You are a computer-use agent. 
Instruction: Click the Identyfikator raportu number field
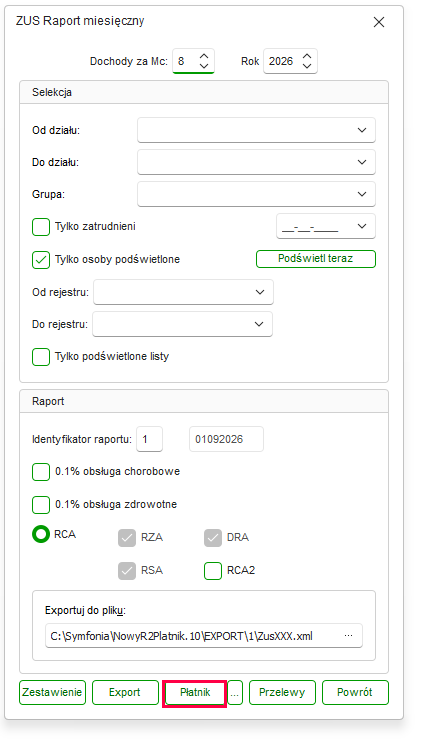coord(149,439)
